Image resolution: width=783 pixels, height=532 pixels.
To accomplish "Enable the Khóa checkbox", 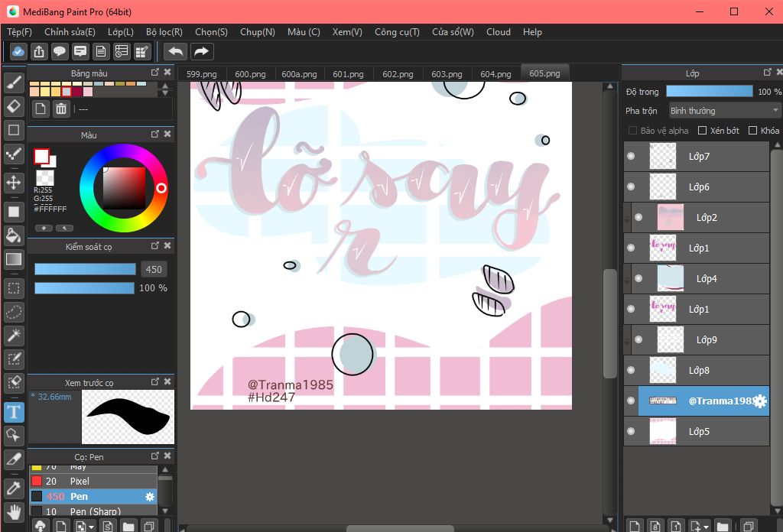I will [752, 130].
